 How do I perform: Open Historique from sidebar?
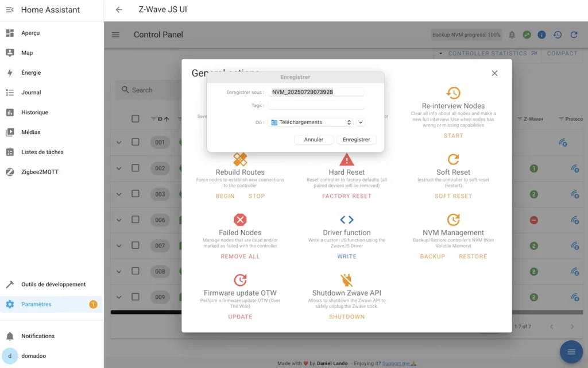(52, 112)
